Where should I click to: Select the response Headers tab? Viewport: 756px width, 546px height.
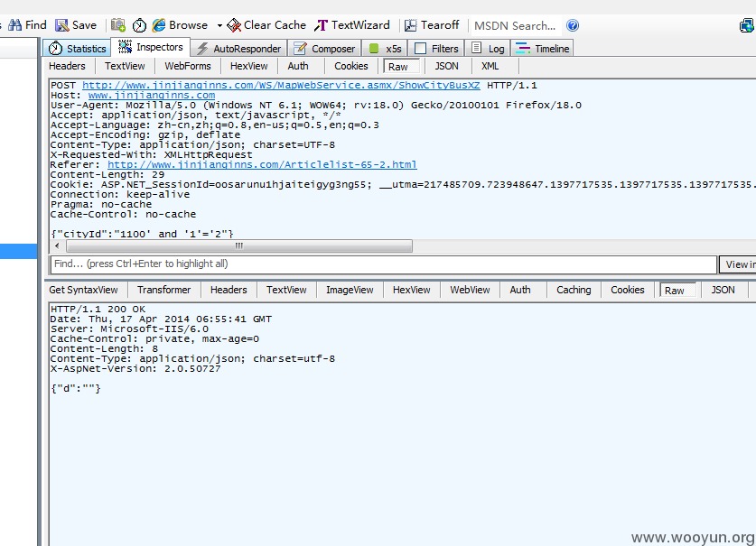pyautogui.click(x=229, y=290)
